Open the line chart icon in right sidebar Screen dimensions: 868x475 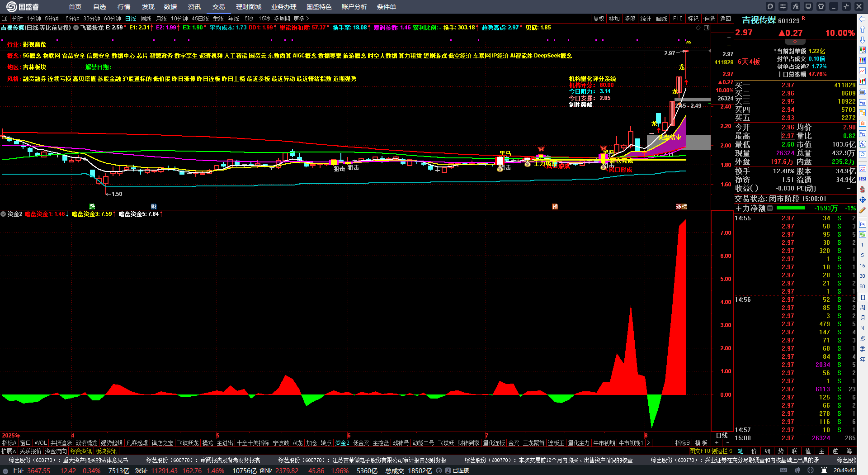click(x=863, y=71)
